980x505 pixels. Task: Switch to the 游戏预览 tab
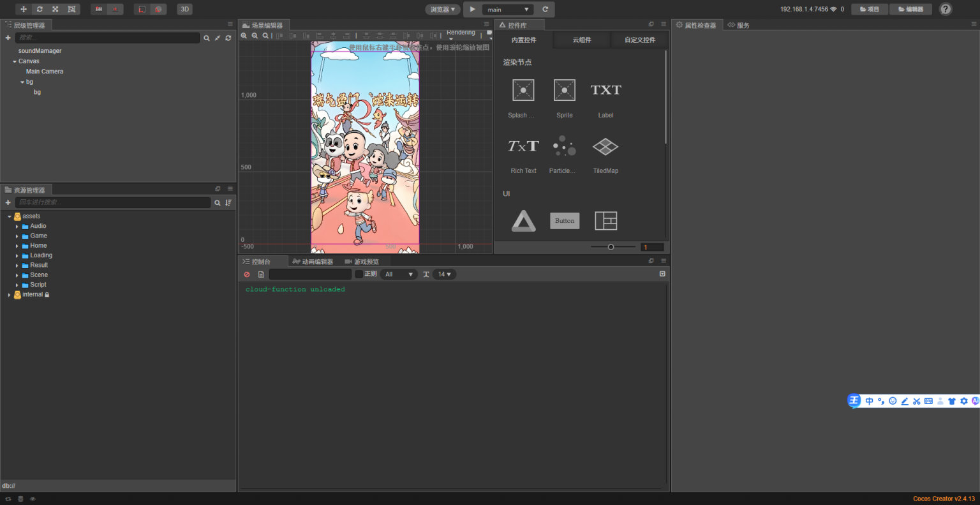[x=362, y=262]
